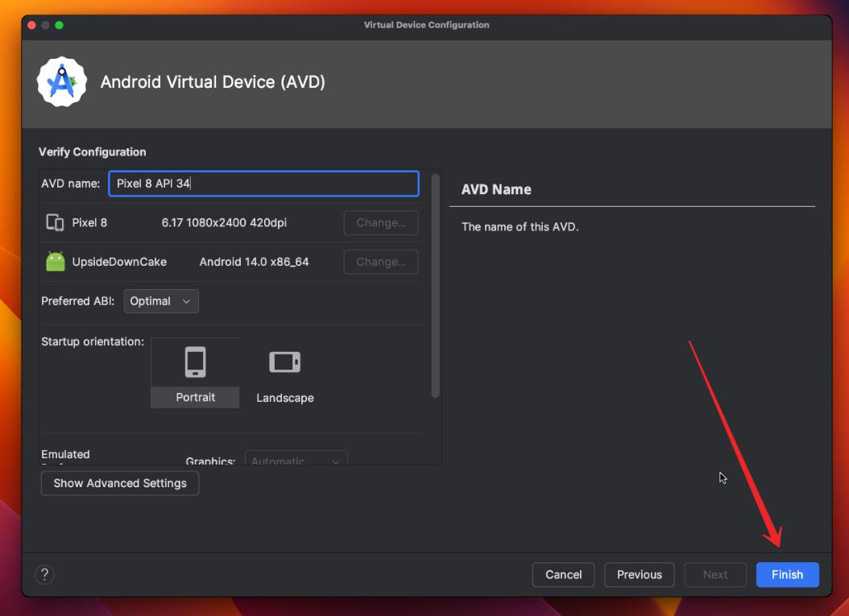Click the 'Preferred ABI:' label

coord(77,301)
